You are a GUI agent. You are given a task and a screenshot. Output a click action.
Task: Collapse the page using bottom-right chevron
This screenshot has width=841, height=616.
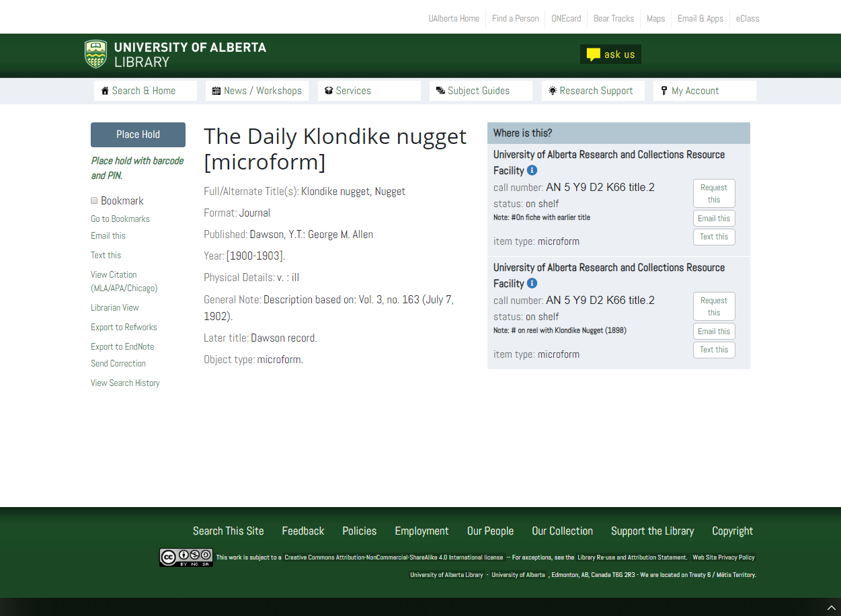832,606
